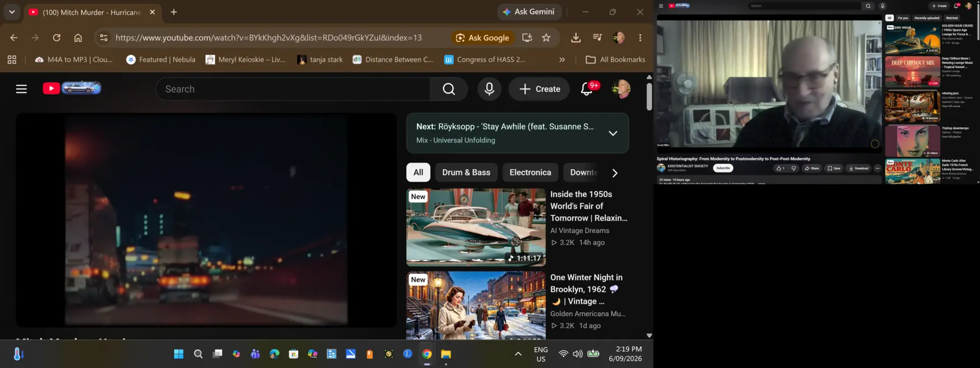The height and width of the screenshot is (368, 980).
Task: Click the URL address bar text
Action: pyautogui.click(x=268, y=38)
